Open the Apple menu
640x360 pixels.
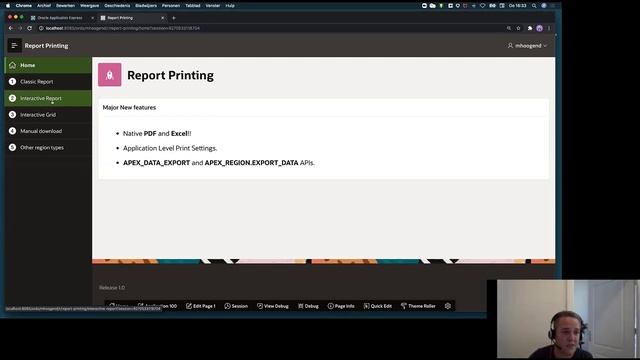[8, 6]
